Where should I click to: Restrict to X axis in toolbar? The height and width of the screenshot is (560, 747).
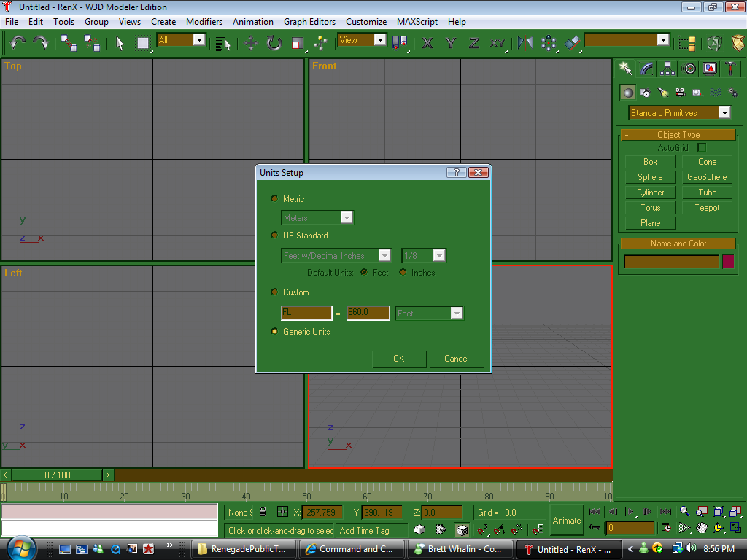[427, 43]
